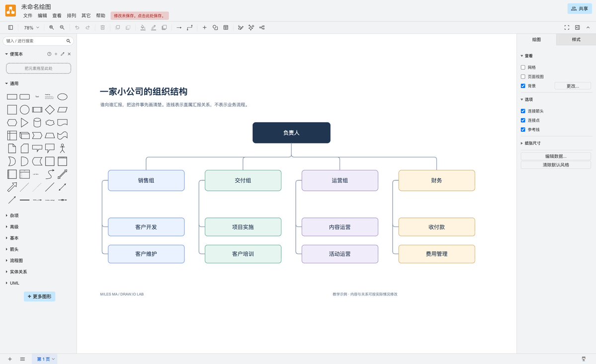Click the line color pencil icon
The width and height of the screenshot is (596, 364).
(x=154, y=28)
